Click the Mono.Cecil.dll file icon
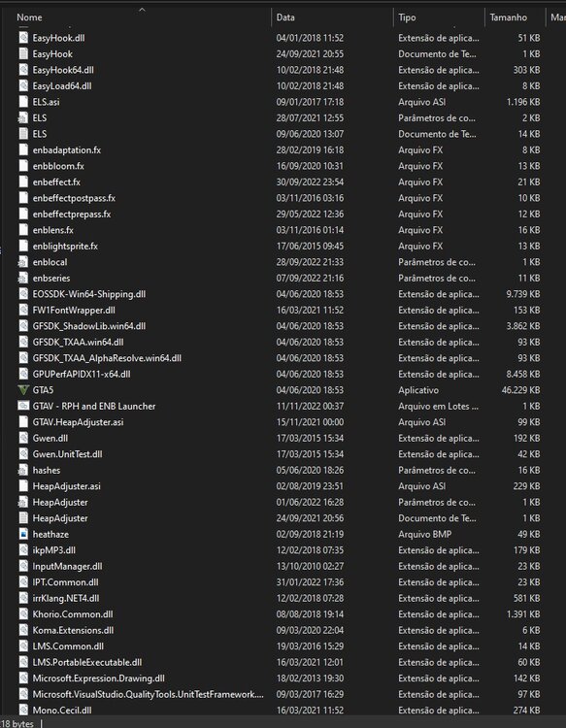 [23, 710]
